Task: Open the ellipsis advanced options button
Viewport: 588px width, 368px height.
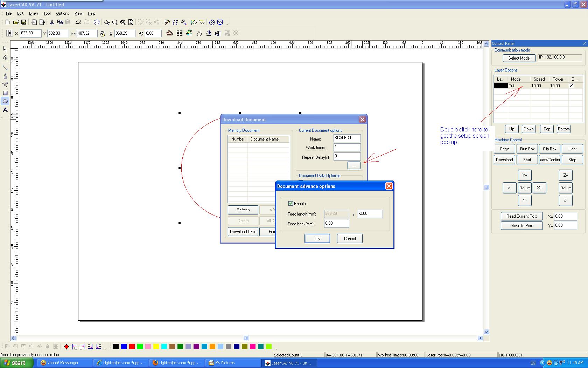Action: pyautogui.click(x=353, y=165)
